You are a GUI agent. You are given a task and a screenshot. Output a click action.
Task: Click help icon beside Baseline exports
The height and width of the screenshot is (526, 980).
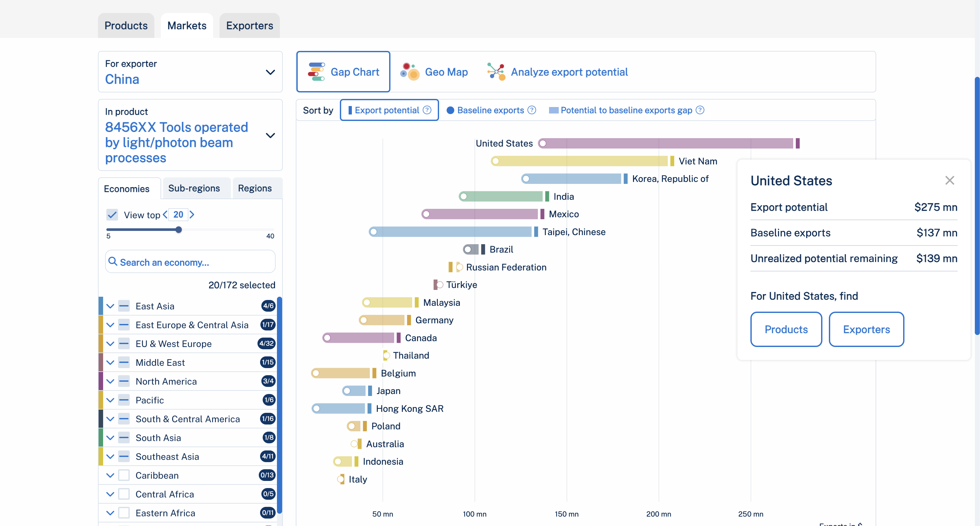[x=532, y=110]
